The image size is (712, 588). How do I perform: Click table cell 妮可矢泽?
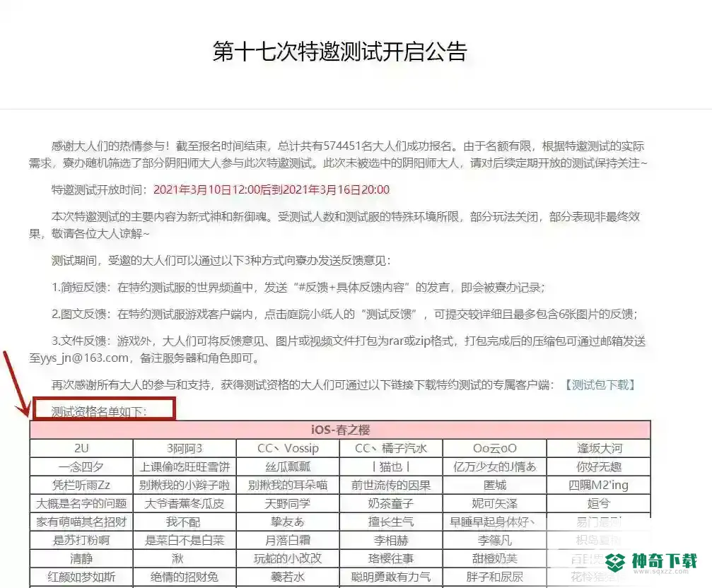[494, 504]
